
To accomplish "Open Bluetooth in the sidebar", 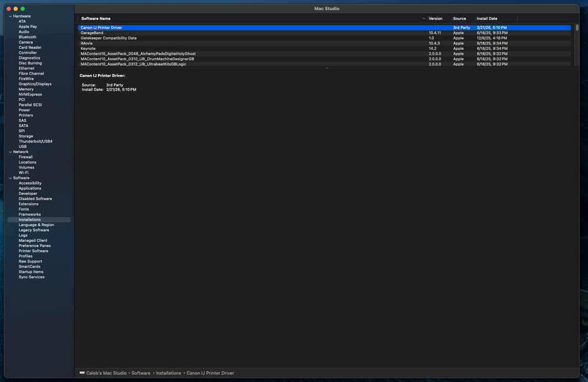I will 27,37.
